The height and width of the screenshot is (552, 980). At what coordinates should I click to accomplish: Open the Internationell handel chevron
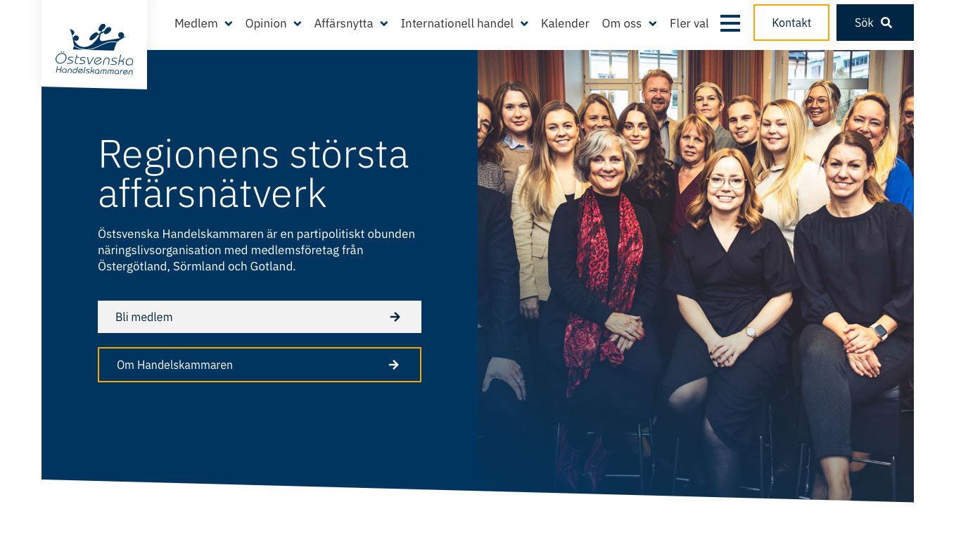click(524, 24)
